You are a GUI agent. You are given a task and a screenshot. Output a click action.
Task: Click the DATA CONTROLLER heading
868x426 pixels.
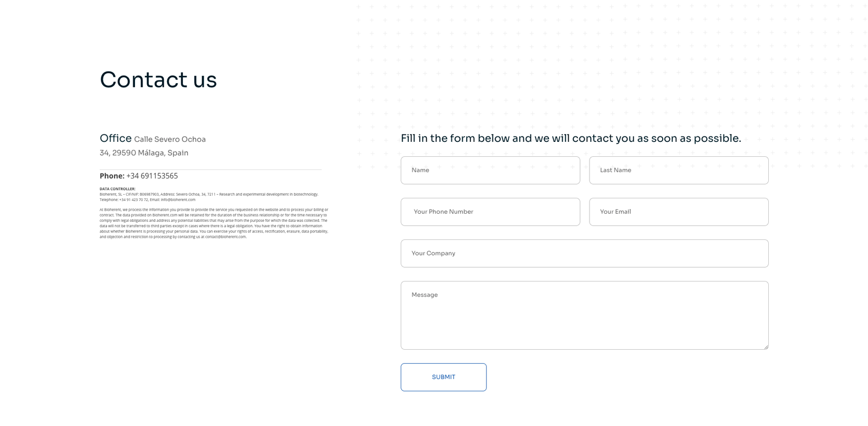click(117, 189)
